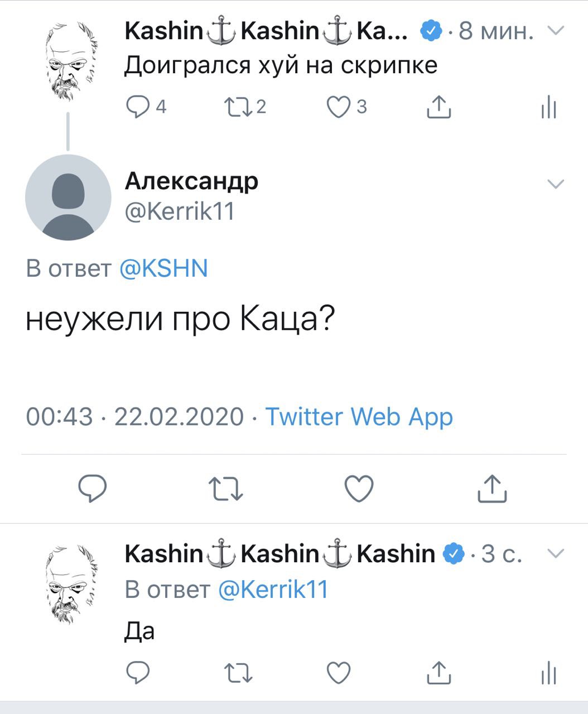Reply to the top Kashin tweet
The image size is (588, 714).
click(137, 106)
